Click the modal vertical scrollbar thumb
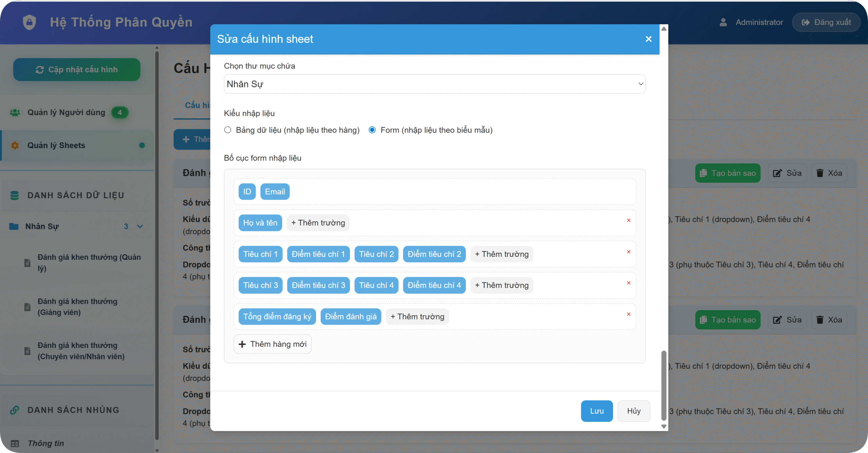 pyautogui.click(x=664, y=386)
